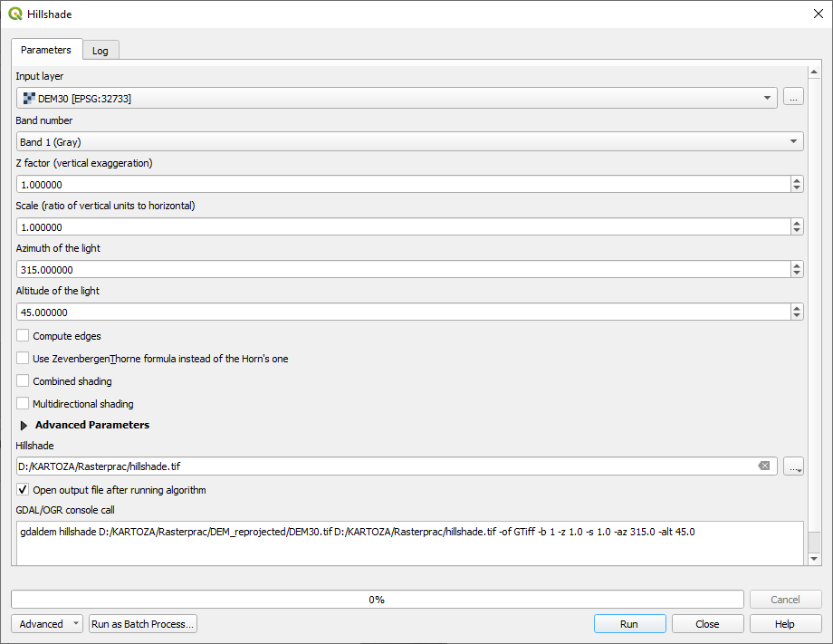Image resolution: width=833 pixels, height=644 pixels.
Task: Open Hillshade output browse options
Action: [x=794, y=466]
